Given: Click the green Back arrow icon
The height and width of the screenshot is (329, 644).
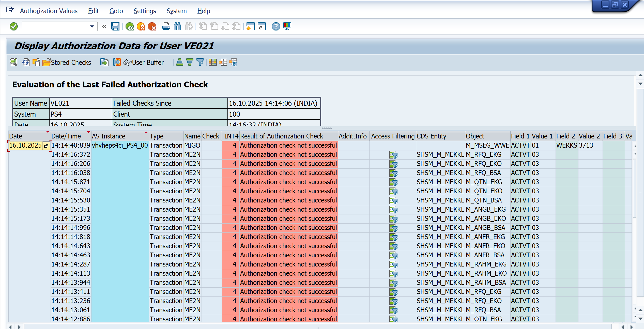Looking at the screenshot, I should pos(130,26).
